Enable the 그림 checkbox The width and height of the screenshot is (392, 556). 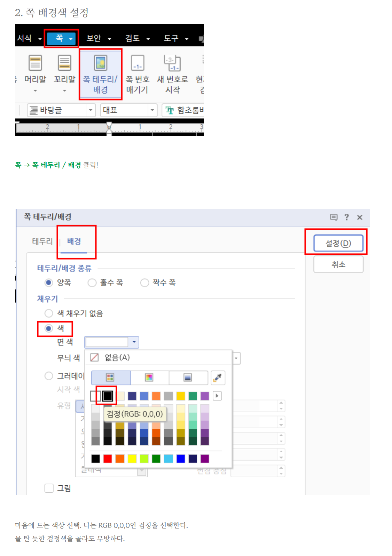[49, 488]
